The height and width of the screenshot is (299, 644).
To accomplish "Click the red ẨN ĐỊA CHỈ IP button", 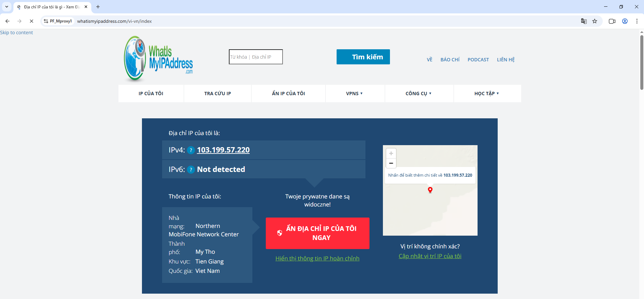I will tap(317, 233).
